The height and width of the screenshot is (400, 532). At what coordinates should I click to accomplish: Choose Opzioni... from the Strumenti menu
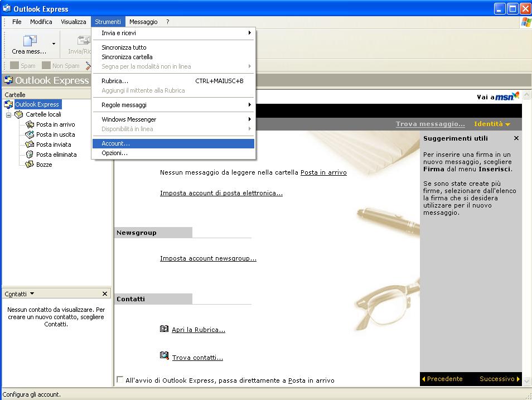tap(173, 153)
